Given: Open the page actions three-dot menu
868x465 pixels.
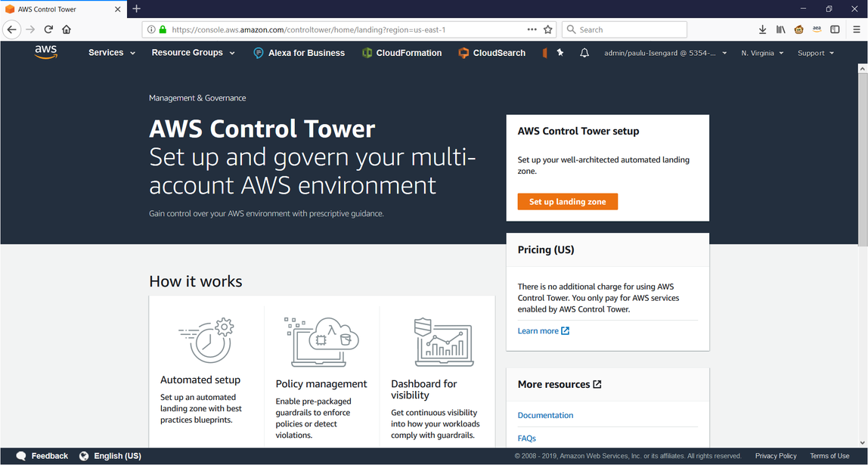Looking at the screenshot, I should click(532, 29).
